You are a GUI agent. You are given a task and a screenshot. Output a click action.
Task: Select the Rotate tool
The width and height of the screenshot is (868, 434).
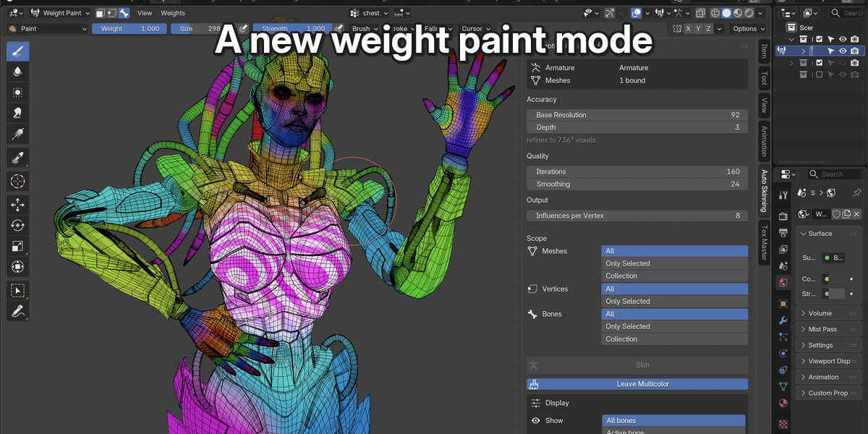point(18,226)
